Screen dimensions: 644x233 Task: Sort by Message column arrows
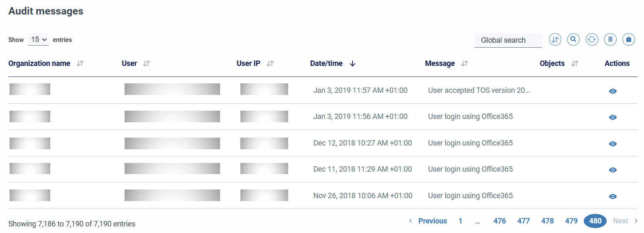465,63
